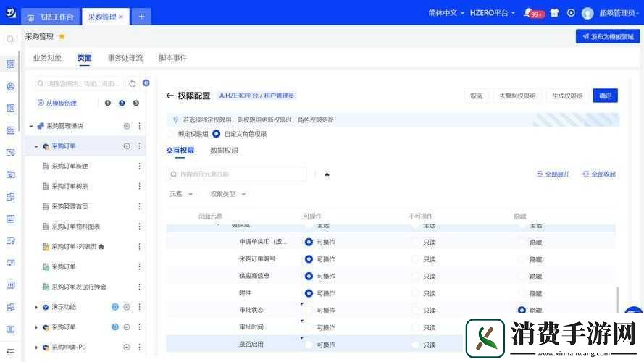Image resolution: width=644 pixels, height=362 pixels.
Task: Open the more menu on 采购管理模块 row
Action: point(139,125)
